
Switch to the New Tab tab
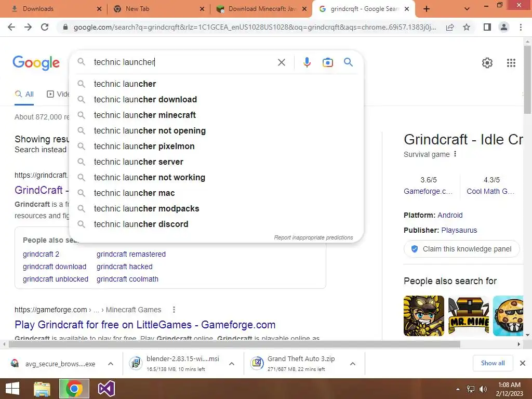(158, 9)
